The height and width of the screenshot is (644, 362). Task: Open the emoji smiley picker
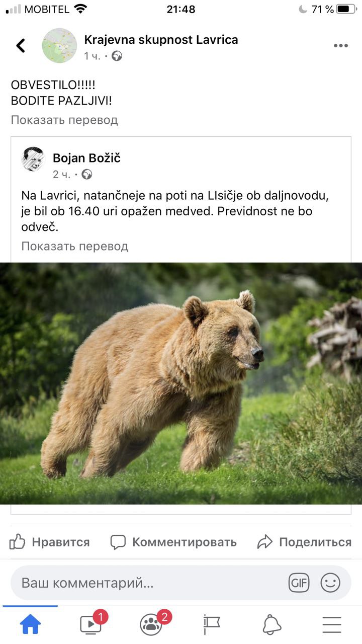[330, 583]
